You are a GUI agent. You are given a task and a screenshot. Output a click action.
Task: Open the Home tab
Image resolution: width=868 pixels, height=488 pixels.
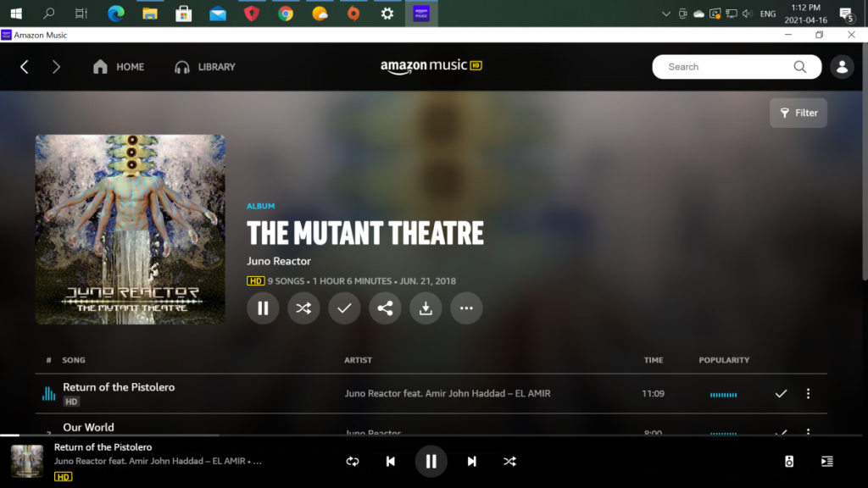coord(119,67)
